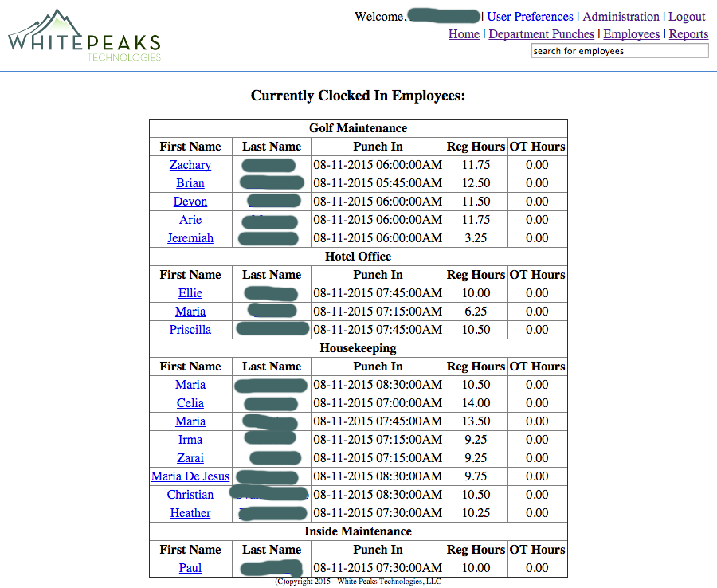
Task: Click the Hotel Office section header
Action: point(358,256)
